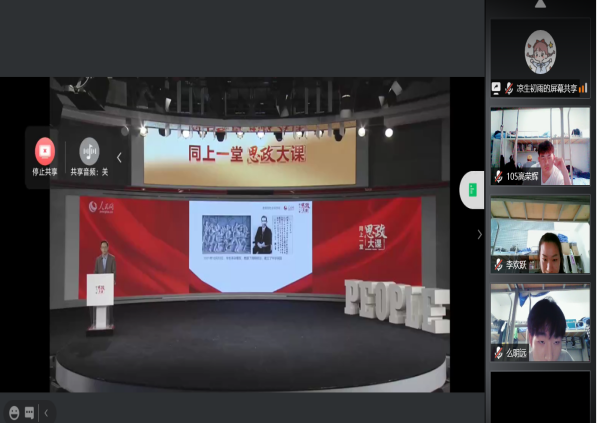
Task: Click the green microphone side tab
Action: (472, 190)
